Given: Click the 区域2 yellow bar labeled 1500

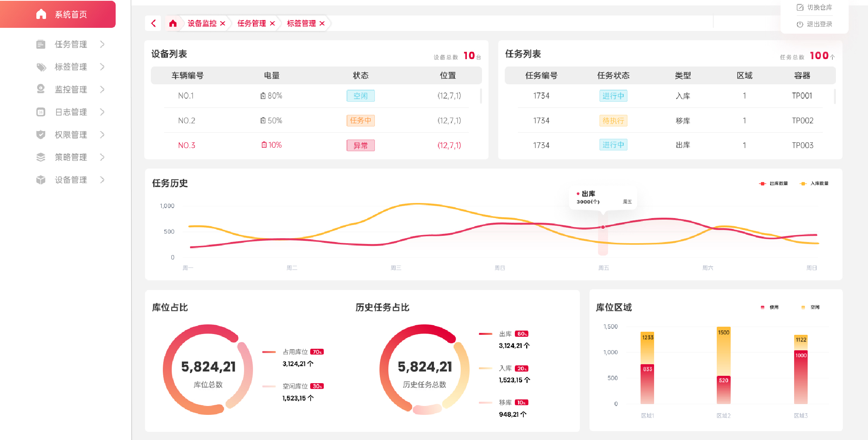Looking at the screenshot, I should click(724, 351).
